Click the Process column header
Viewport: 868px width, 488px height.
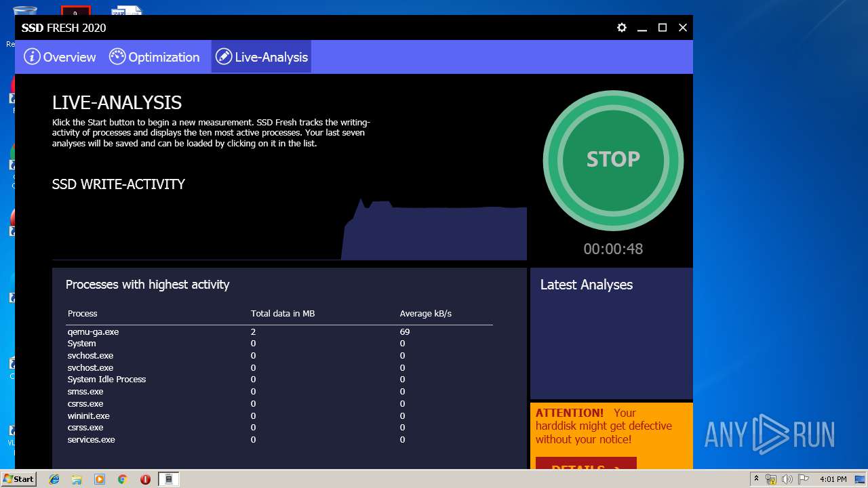[x=82, y=313]
